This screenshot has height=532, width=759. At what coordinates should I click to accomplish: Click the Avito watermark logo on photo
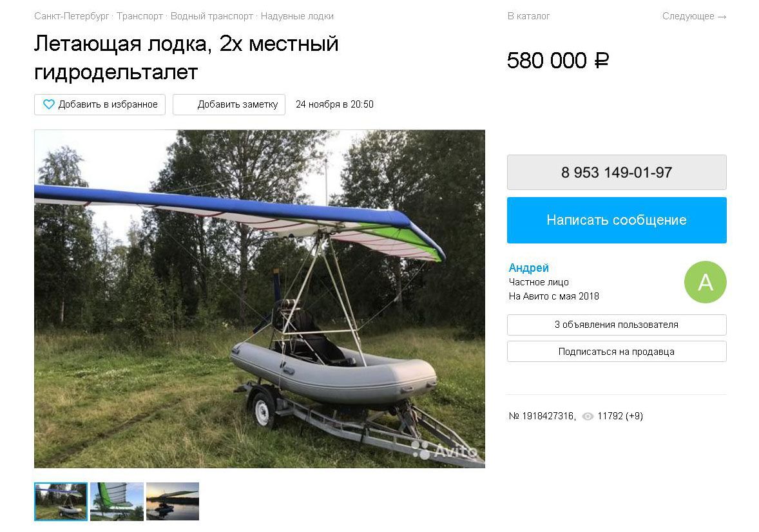(x=445, y=450)
